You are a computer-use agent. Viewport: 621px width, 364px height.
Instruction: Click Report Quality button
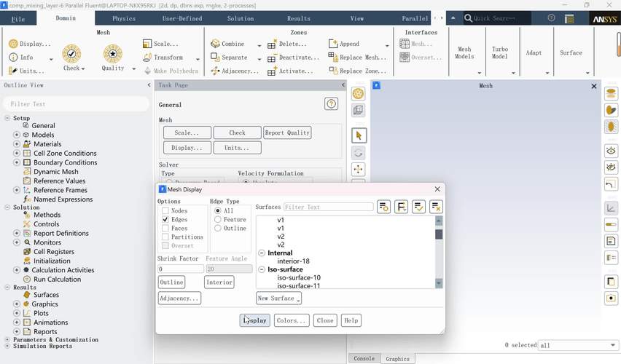coord(287,132)
